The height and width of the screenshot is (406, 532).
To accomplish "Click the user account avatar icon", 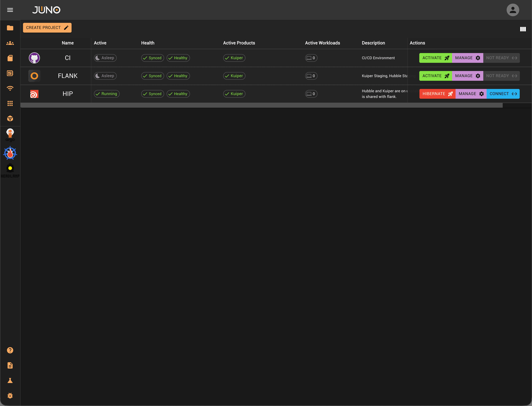I will (x=513, y=10).
